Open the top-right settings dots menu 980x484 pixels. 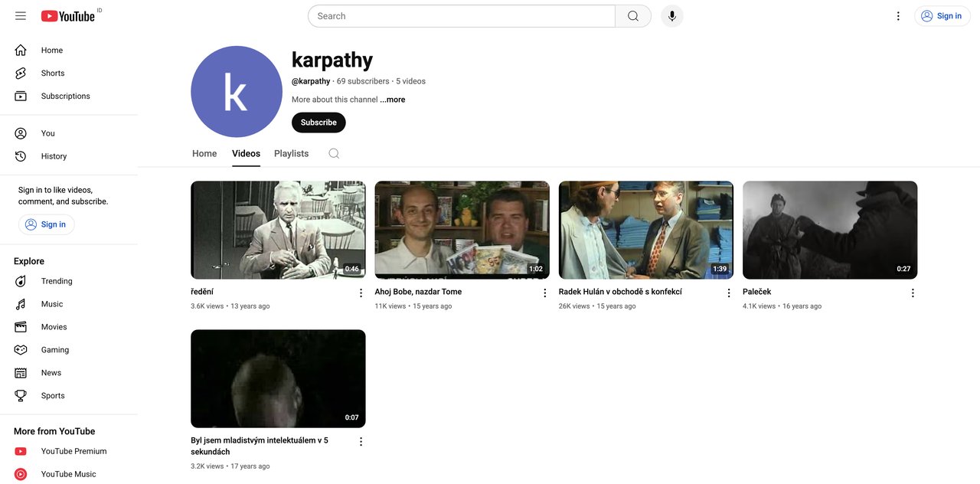click(898, 16)
